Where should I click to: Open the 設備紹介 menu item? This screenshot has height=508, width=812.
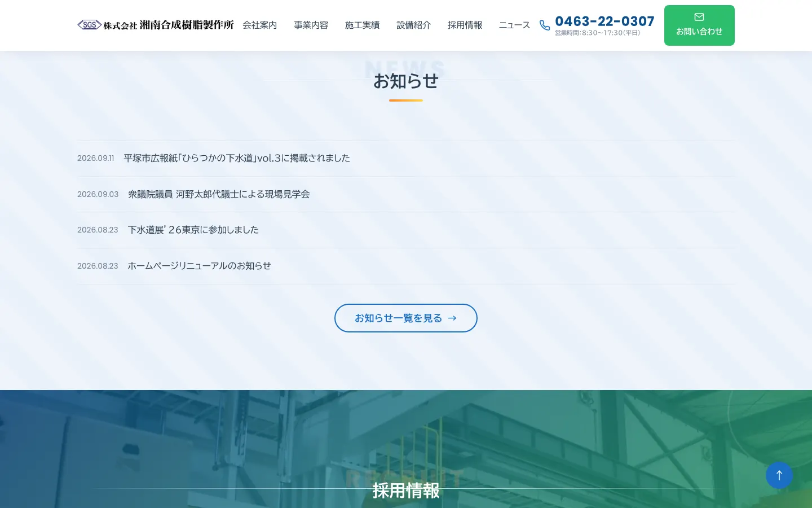(414, 25)
